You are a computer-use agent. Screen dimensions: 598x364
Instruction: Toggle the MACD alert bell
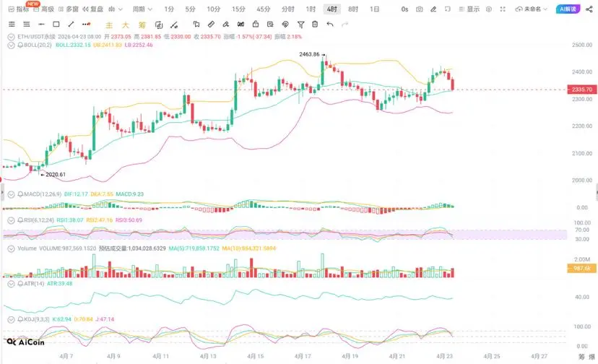click(x=20, y=194)
